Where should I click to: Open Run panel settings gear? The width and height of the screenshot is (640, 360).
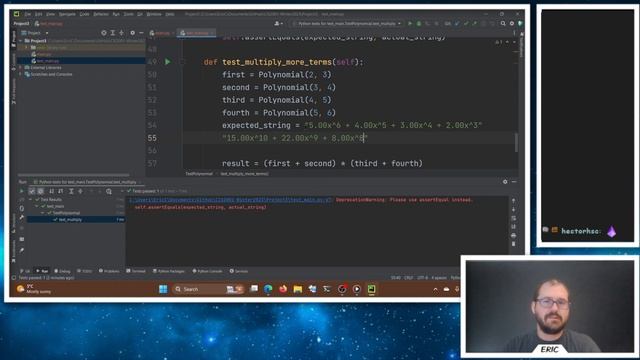[505, 182]
